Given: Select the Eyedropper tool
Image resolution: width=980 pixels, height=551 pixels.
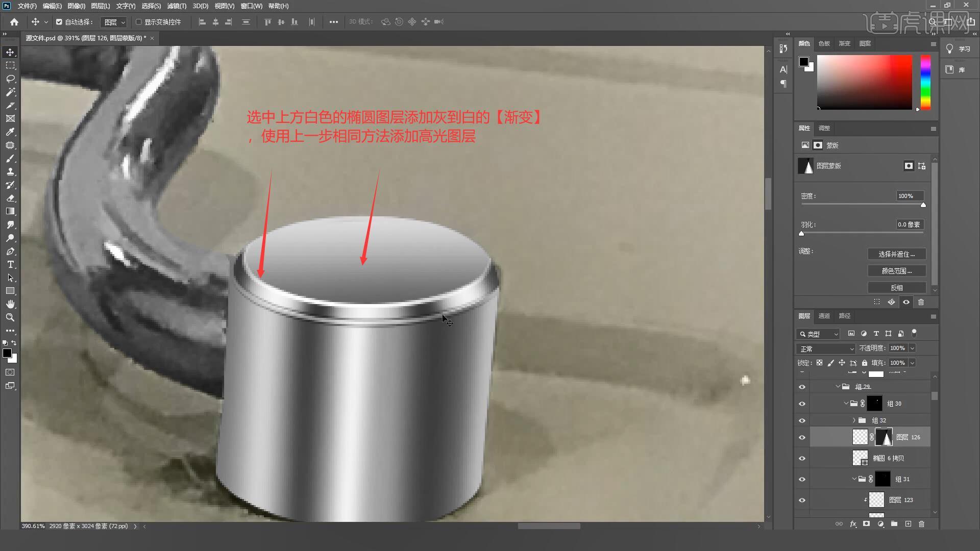Looking at the screenshot, I should 10,132.
